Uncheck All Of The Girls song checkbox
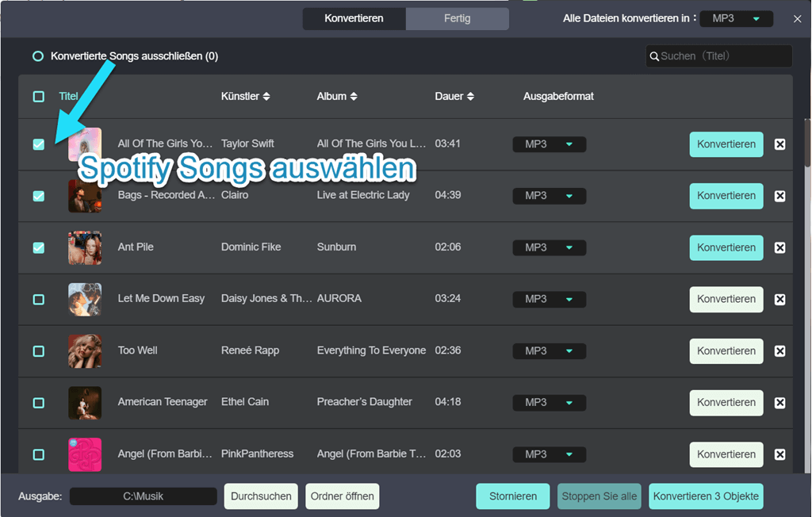The image size is (812, 517). point(38,144)
